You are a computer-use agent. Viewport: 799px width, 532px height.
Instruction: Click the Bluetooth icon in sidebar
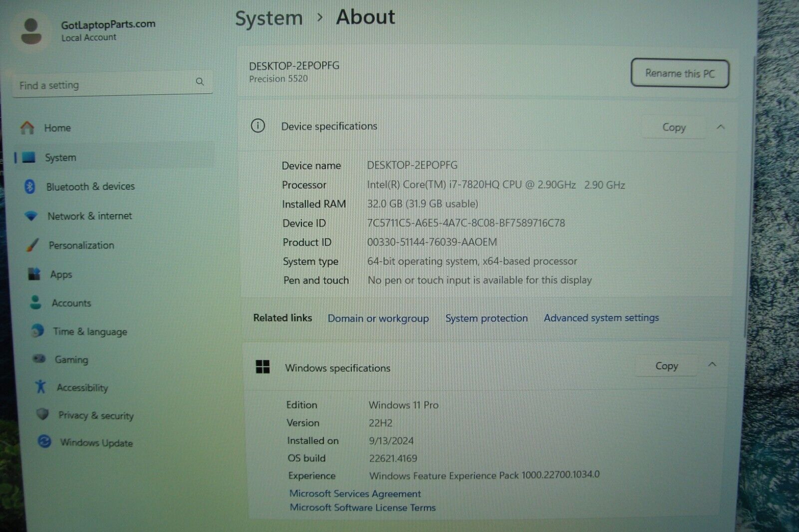point(29,187)
